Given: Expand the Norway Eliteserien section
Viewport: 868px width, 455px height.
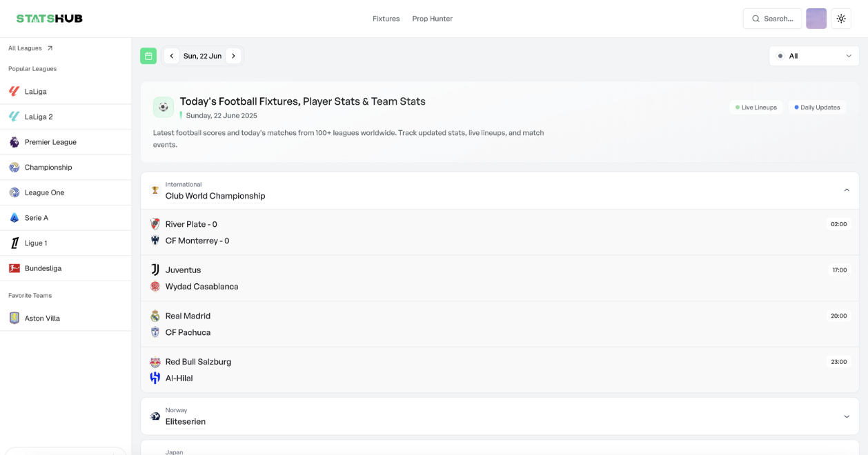Looking at the screenshot, I should click(847, 416).
